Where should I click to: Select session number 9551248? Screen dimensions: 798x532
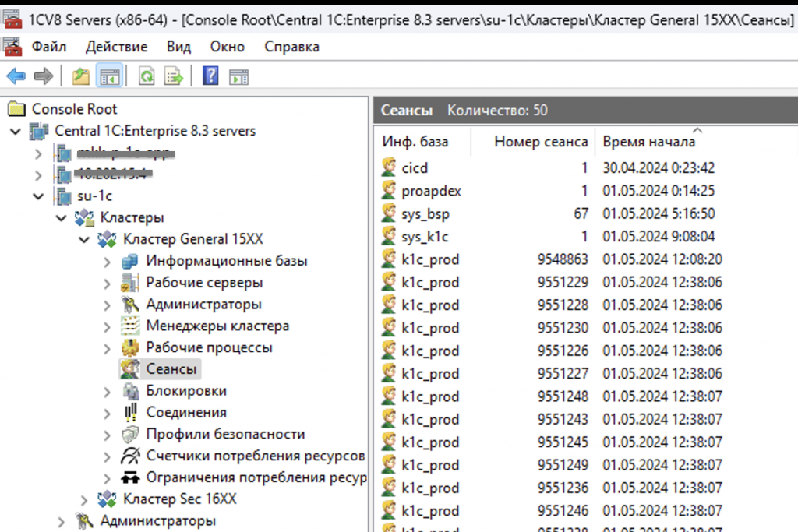pyautogui.click(x=563, y=396)
